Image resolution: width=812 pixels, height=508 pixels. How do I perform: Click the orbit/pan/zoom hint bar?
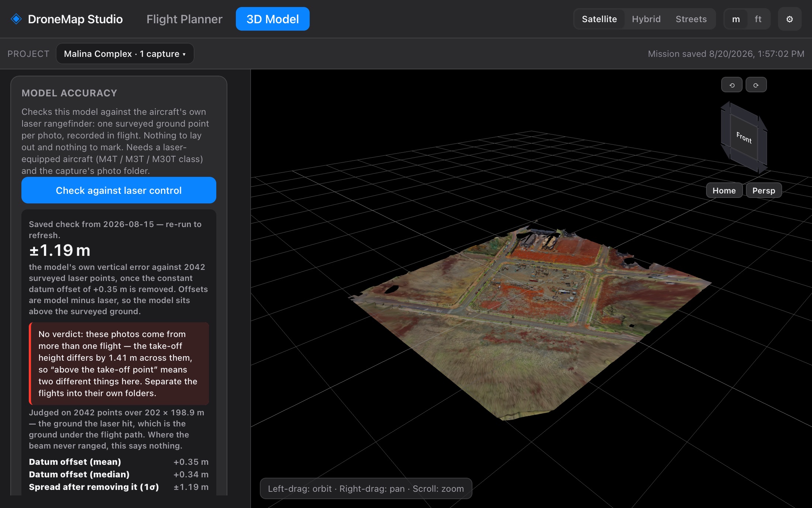[x=366, y=488]
